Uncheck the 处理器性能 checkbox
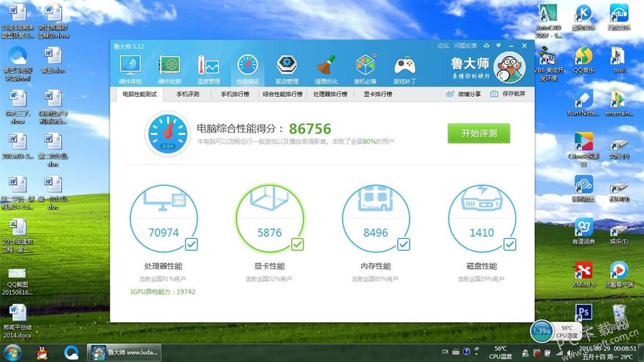Screen dimensions: 644x362 191,245
